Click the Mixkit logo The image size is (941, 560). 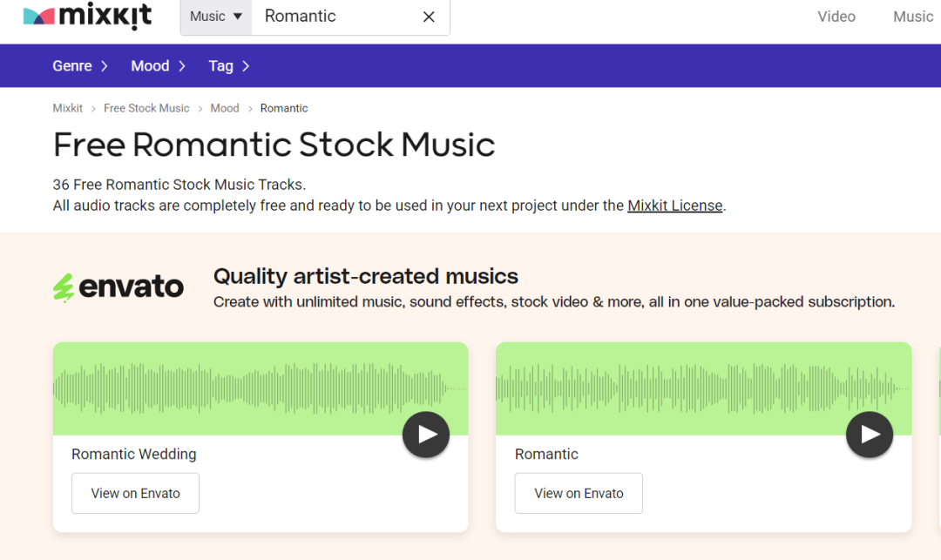pos(87,17)
